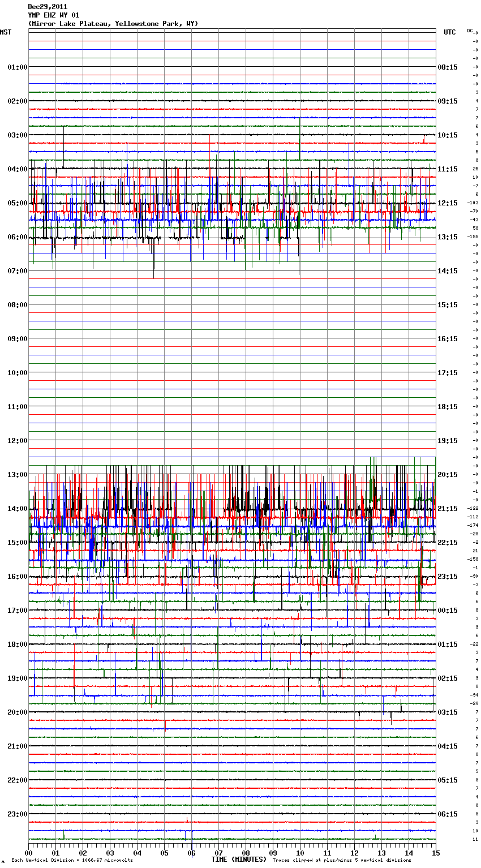Click the UTC axis heading

[x=450, y=32]
